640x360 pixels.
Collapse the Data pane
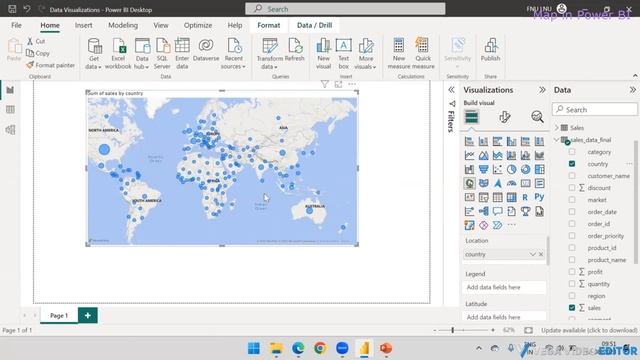632,90
